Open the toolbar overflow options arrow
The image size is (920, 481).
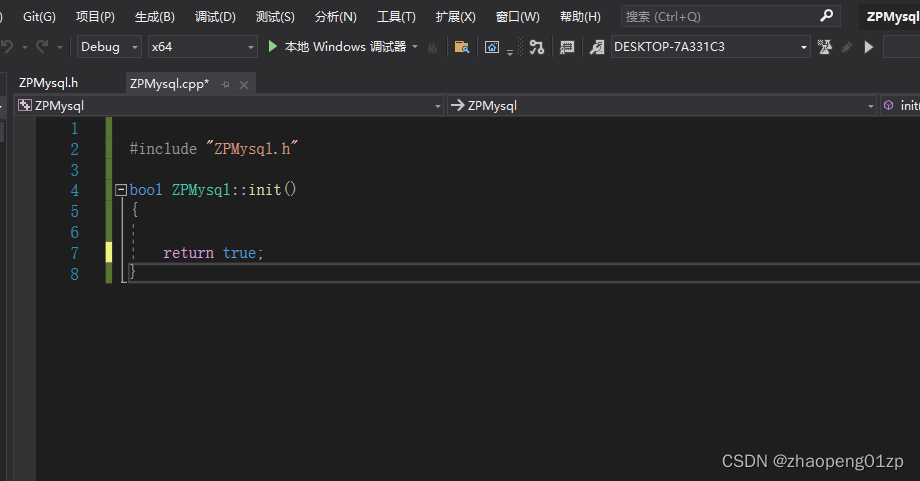pyautogui.click(x=510, y=53)
